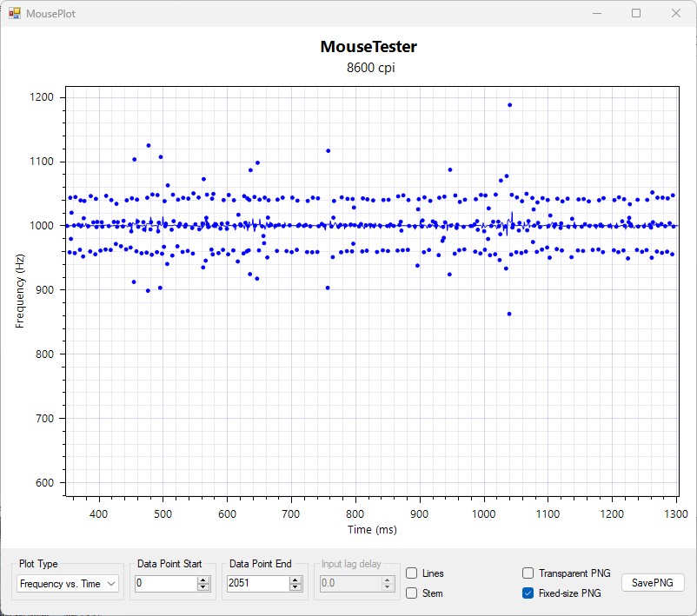Image resolution: width=697 pixels, height=616 pixels.
Task: Uncheck the Fixed-size PNG option
Action: (x=528, y=593)
